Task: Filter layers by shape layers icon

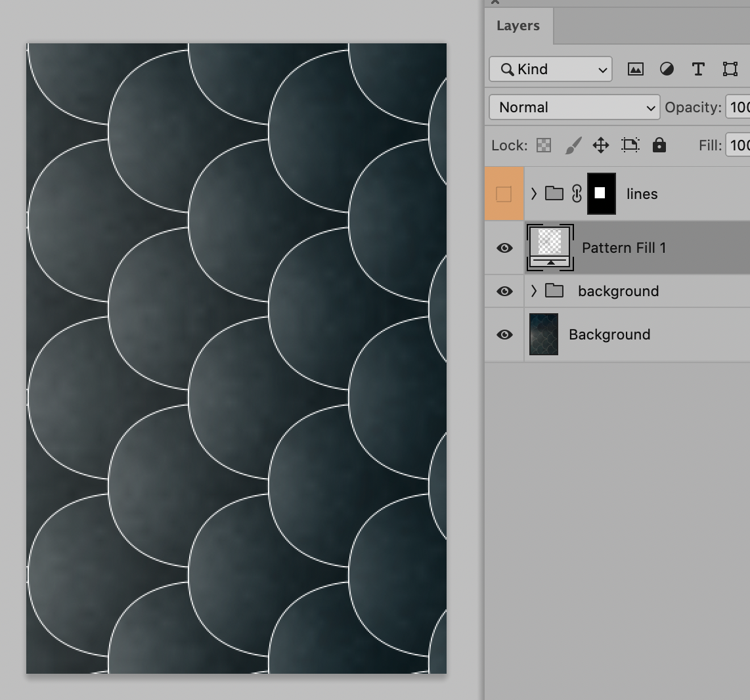Action: point(730,69)
